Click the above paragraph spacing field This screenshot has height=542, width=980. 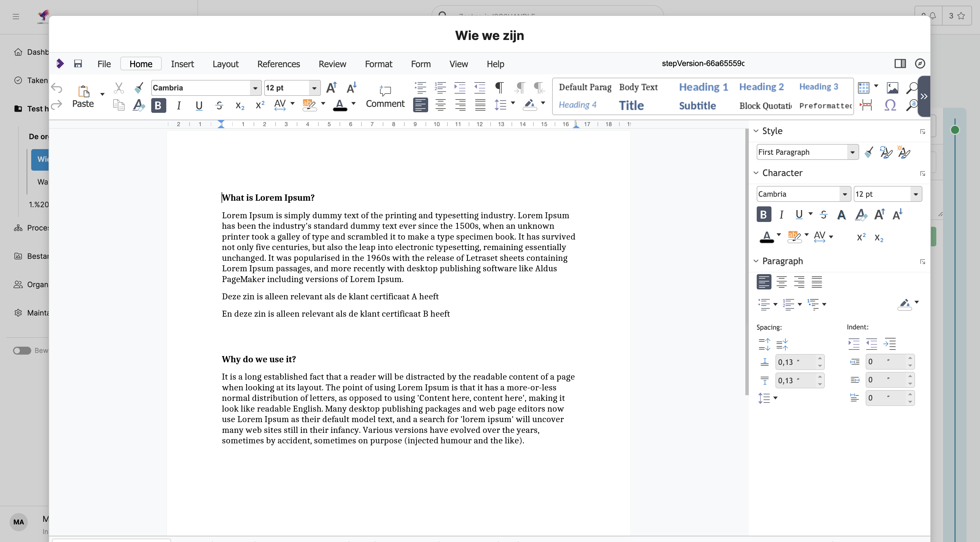(800, 362)
